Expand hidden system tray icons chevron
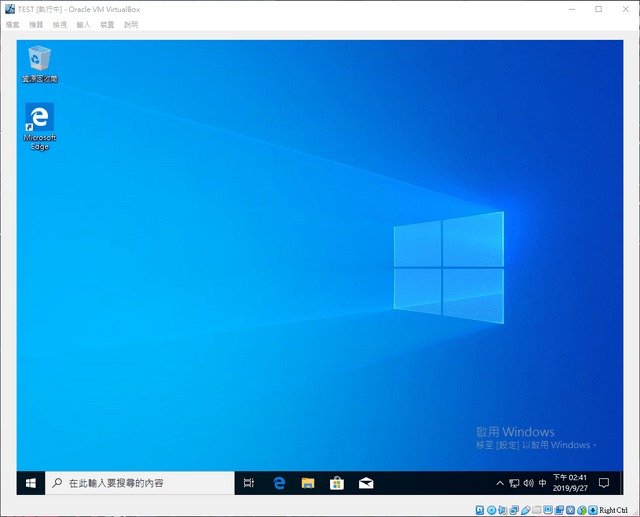Screen dimensions: 640x517 click(x=500, y=483)
